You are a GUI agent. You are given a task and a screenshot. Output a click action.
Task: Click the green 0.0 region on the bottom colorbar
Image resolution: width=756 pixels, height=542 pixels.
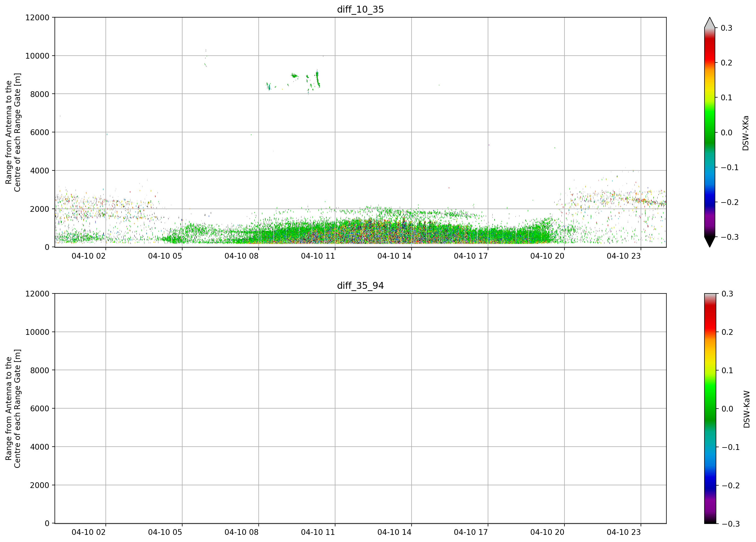(710, 409)
